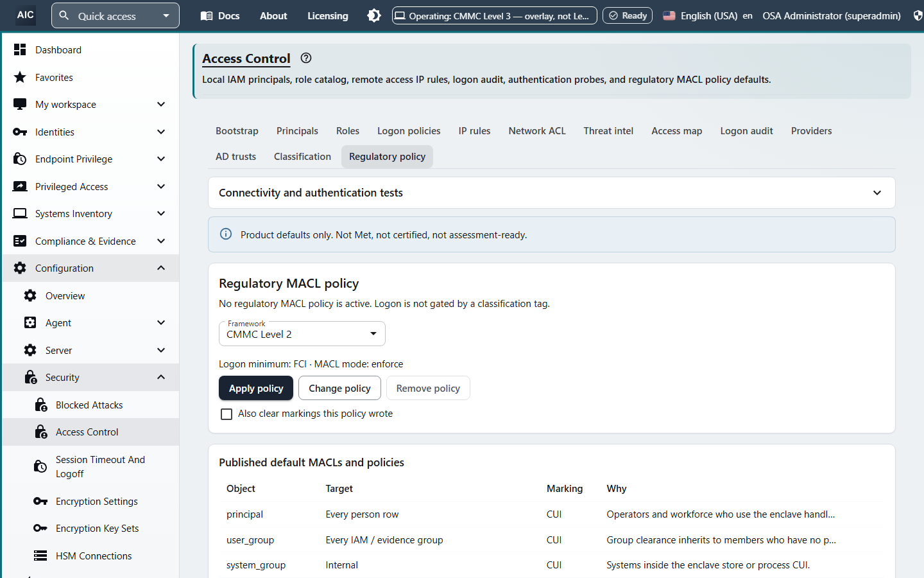Click the Encryption Key Sets key icon
Viewport: 924px width, 578px height.
pyautogui.click(x=40, y=528)
